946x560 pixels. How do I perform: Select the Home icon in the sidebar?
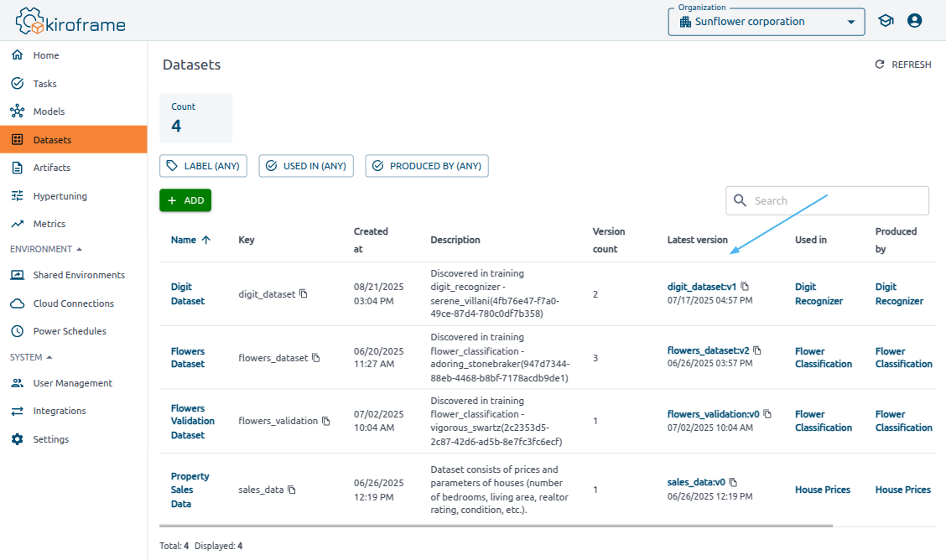point(17,54)
